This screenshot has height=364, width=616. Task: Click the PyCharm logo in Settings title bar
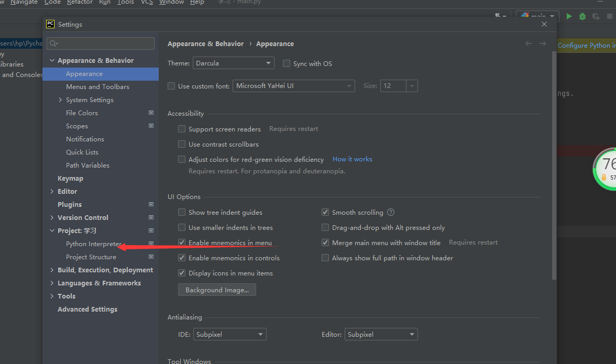point(50,24)
